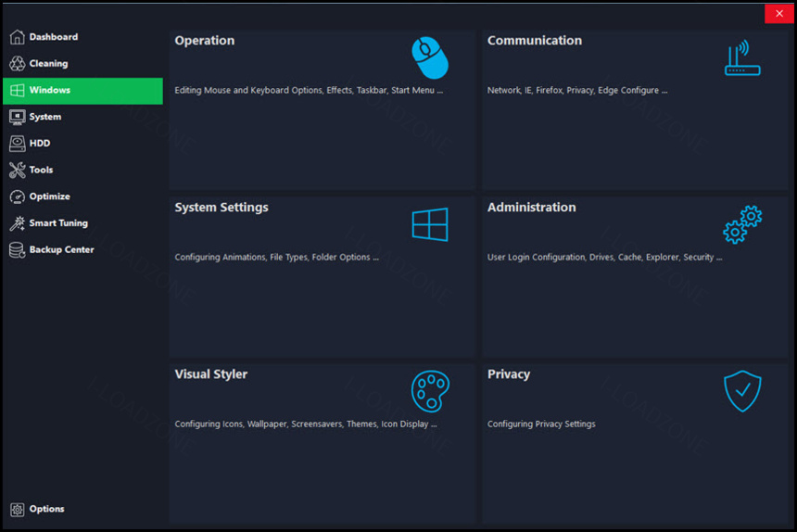Open the System Settings tile heading

pos(221,208)
